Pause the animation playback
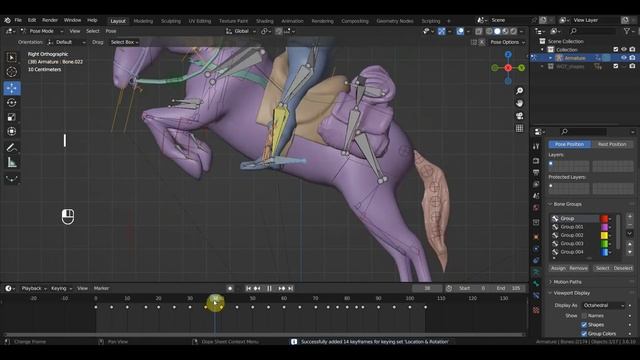The width and height of the screenshot is (640, 360). (269, 288)
